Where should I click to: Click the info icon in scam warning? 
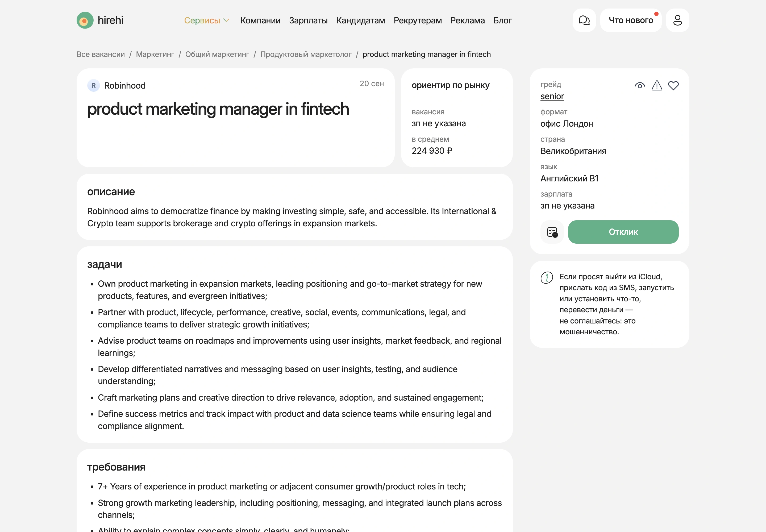click(x=547, y=277)
